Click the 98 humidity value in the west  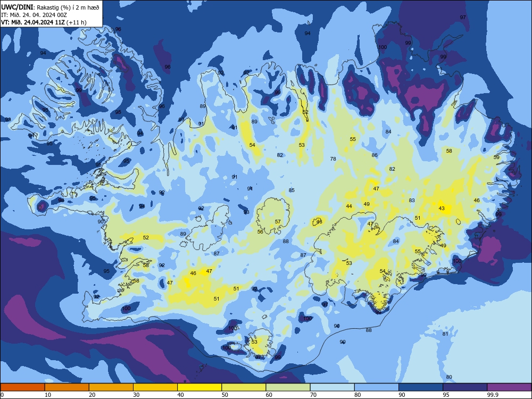(61, 201)
